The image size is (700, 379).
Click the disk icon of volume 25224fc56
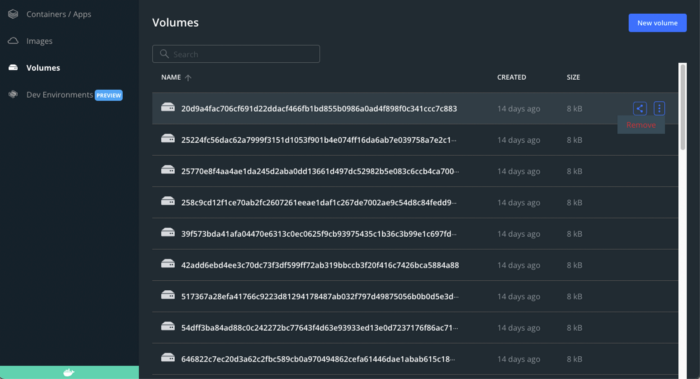pyautogui.click(x=168, y=139)
